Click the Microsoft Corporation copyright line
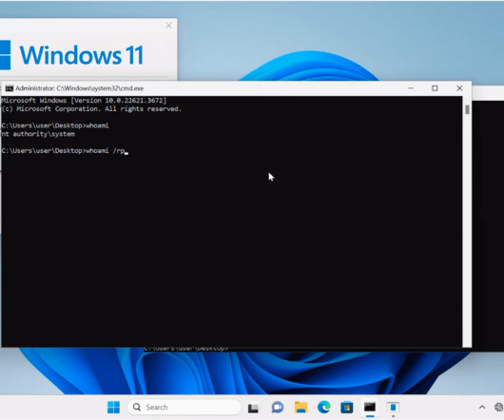The image size is (504, 420). [91, 109]
